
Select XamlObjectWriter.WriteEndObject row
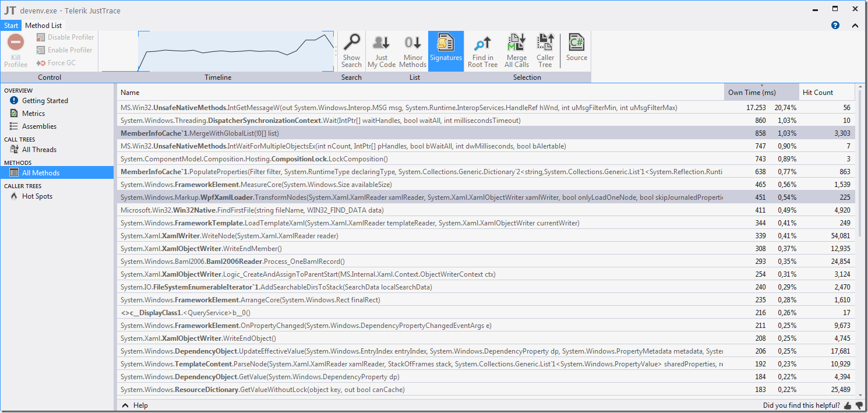[x=486, y=338]
